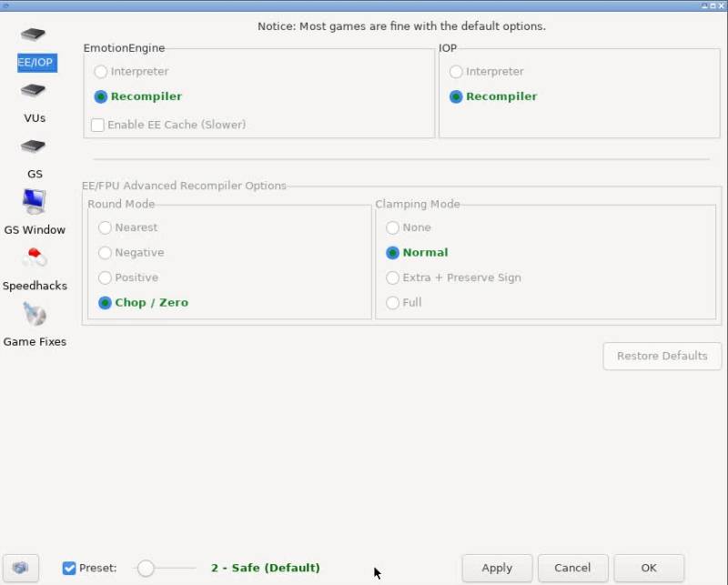Choose Chop / Zero round mode
728x585 pixels.
point(105,303)
